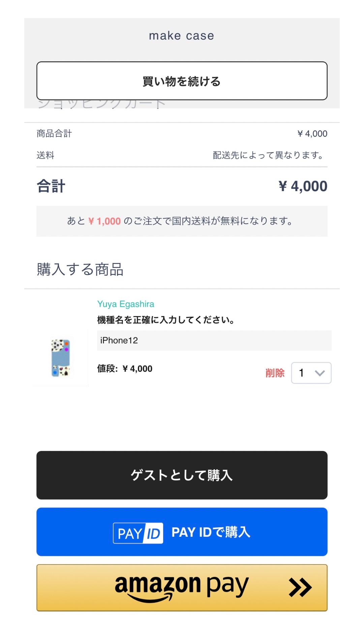364x618 pixels.
Task: Open the quantity dropdown showing 1
Action: point(311,373)
